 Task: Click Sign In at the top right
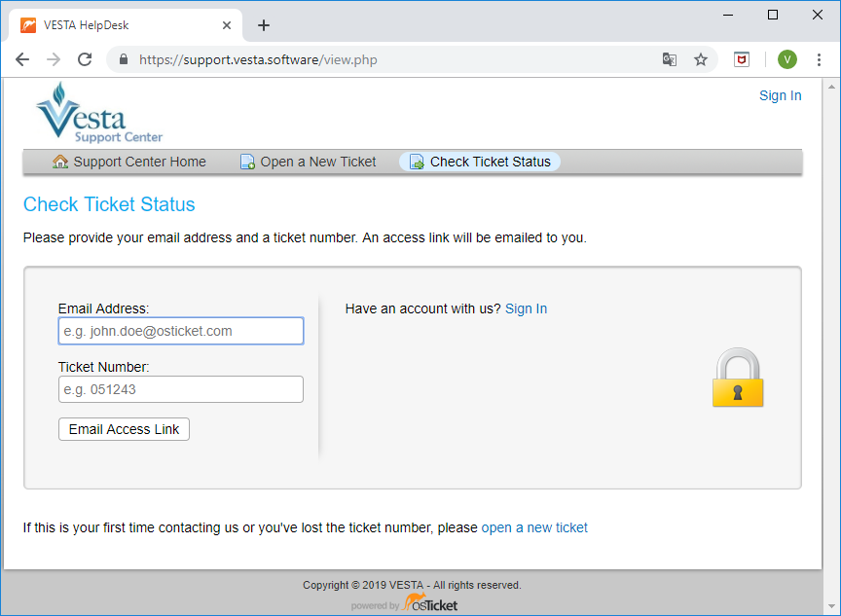point(780,95)
